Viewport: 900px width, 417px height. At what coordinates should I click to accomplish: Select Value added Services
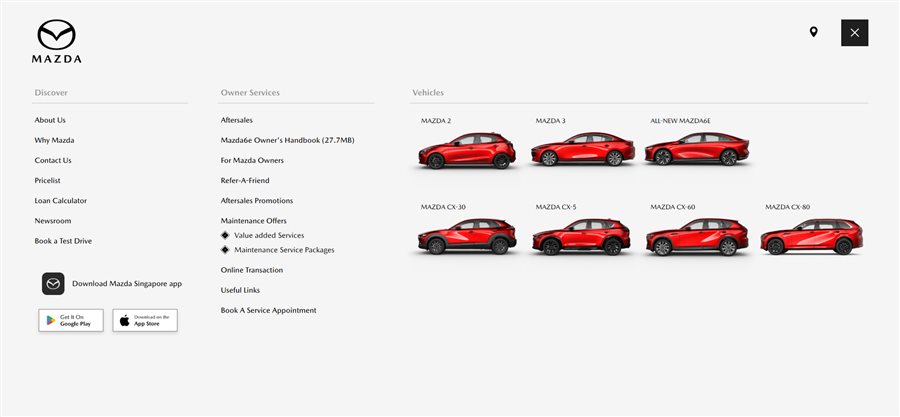pos(269,235)
